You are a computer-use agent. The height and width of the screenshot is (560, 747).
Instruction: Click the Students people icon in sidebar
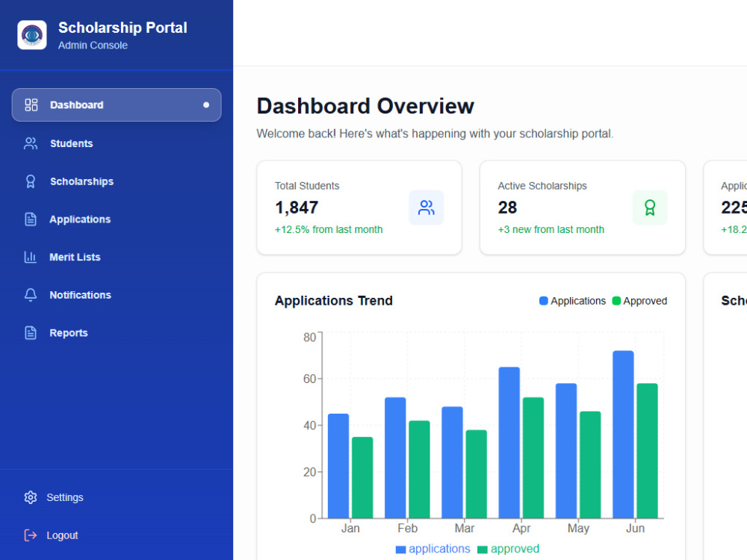[x=31, y=143]
